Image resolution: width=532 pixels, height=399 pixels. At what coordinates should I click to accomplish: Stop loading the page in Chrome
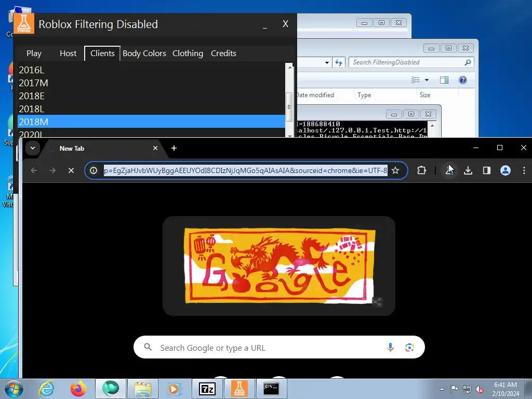pos(71,170)
